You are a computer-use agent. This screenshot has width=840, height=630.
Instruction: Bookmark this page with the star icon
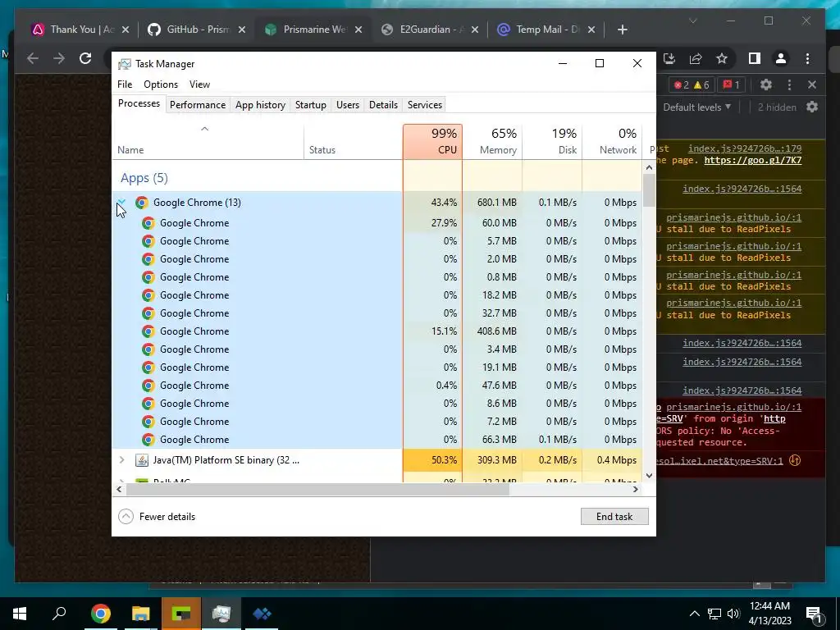coord(722,58)
